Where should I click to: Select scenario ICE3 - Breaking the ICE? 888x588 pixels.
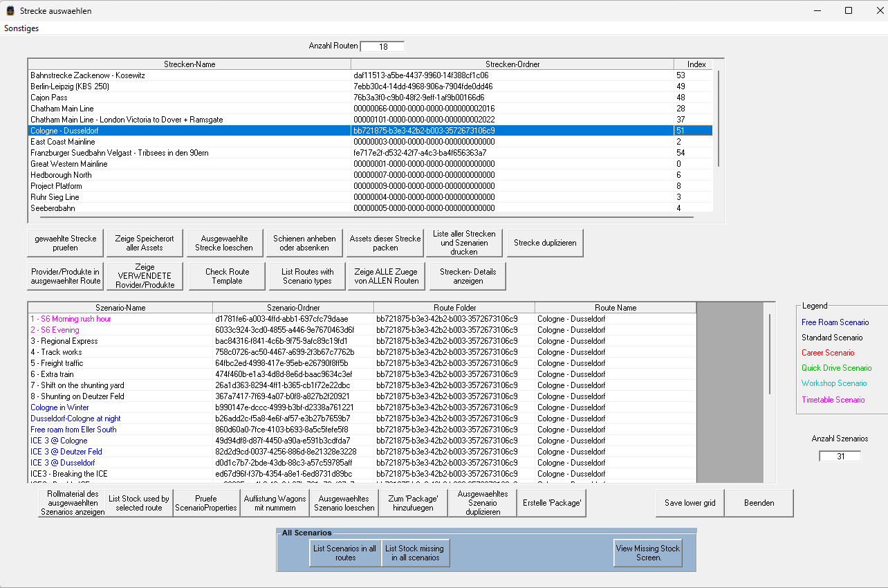point(362,474)
